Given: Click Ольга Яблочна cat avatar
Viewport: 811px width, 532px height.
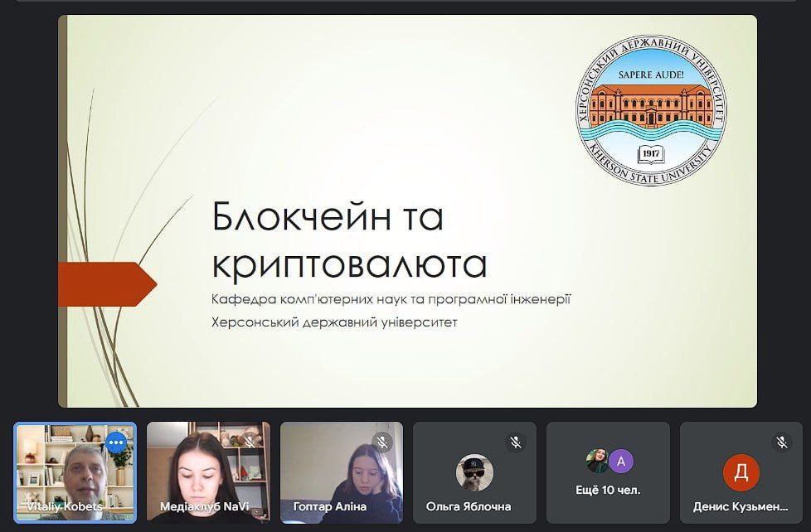Looking at the screenshot, I should (474, 472).
